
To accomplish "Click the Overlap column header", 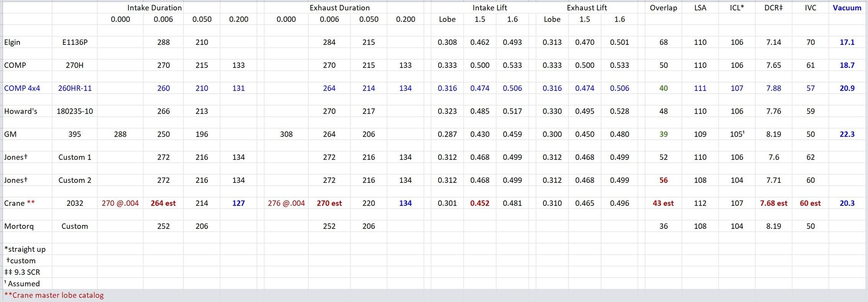I will click(x=663, y=8).
